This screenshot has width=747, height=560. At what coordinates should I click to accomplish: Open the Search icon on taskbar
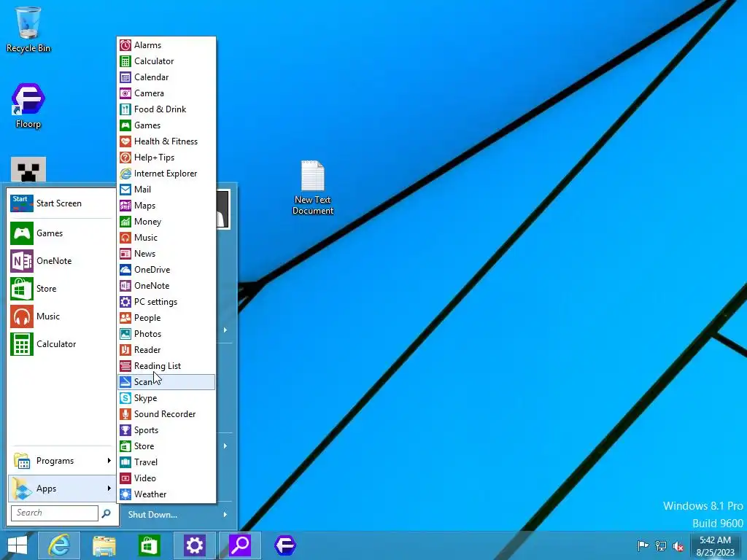[239, 545]
